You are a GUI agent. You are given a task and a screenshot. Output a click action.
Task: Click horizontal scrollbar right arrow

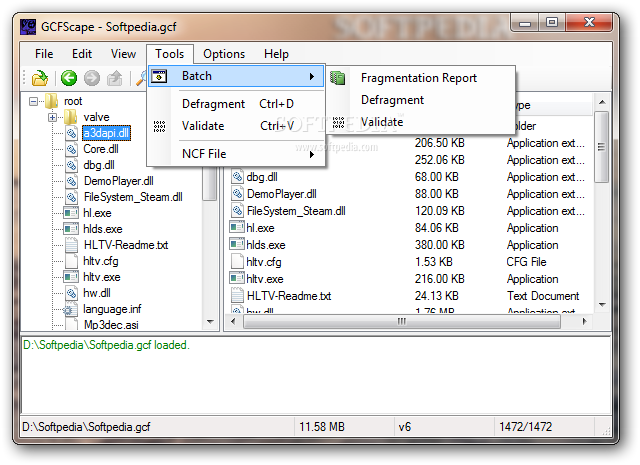[584, 321]
